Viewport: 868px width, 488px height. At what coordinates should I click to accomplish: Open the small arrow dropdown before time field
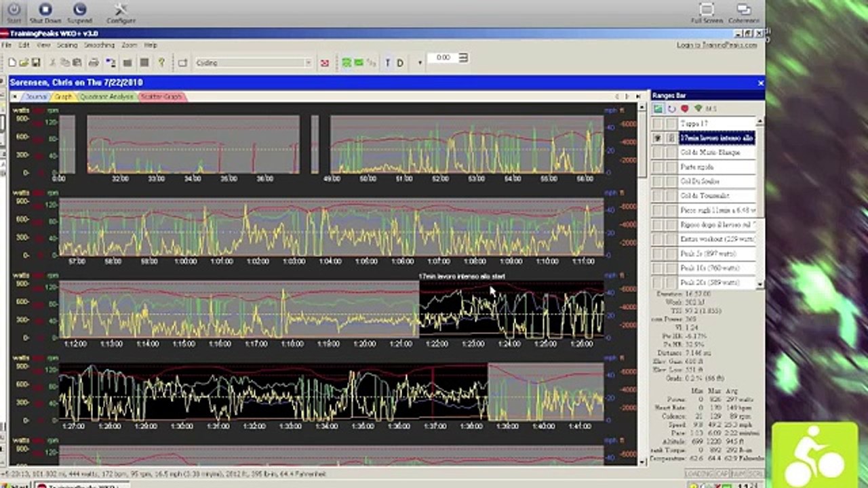coord(420,63)
